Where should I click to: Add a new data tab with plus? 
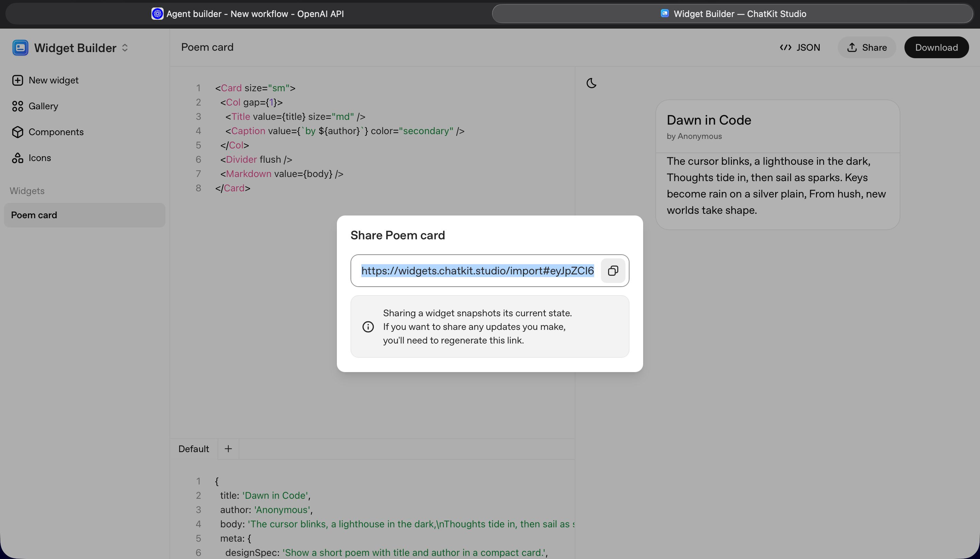click(x=228, y=449)
